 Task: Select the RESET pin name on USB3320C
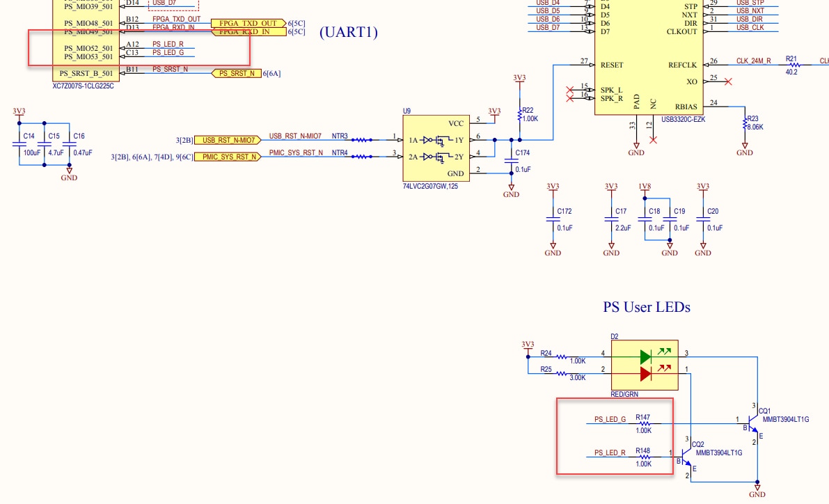coord(612,65)
